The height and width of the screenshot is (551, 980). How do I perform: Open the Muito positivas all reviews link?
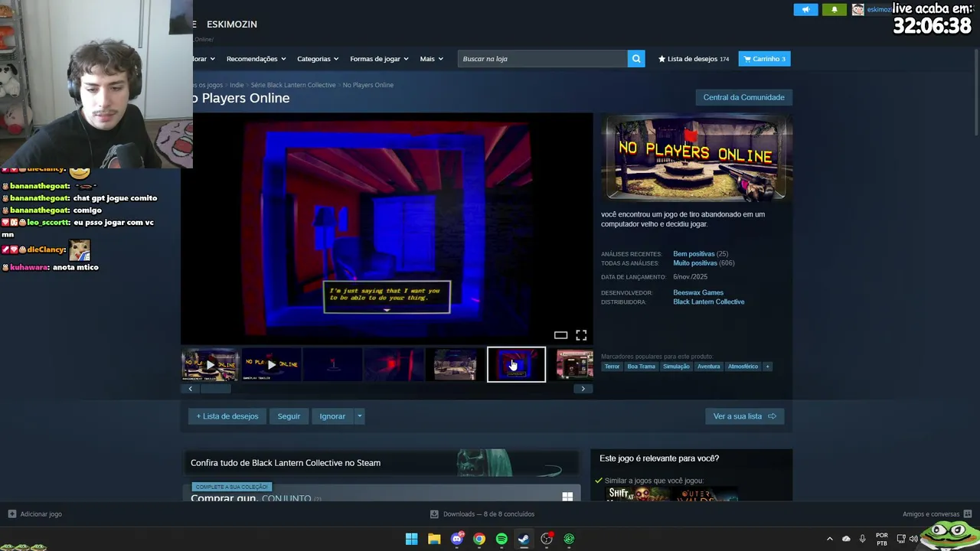(x=695, y=263)
